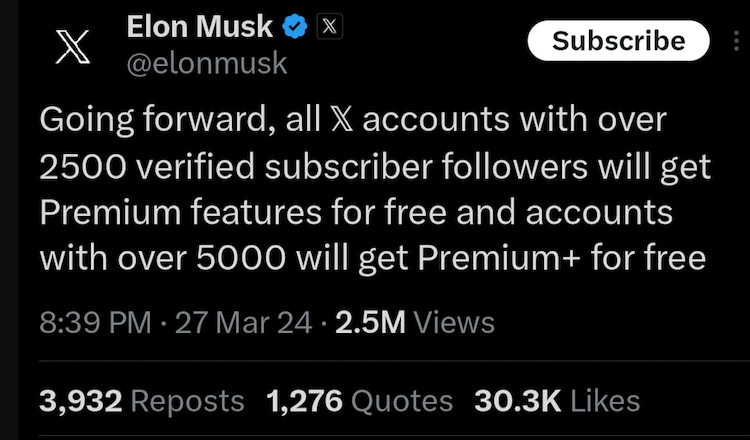Open the Elon Musk display name
This screenshot has width=750, height=440.
pyautogui.click(x=200, y=28)
